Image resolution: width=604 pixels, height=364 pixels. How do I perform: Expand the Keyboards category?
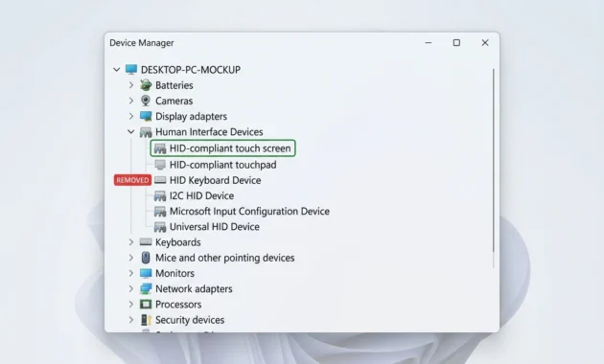(131, 242)
